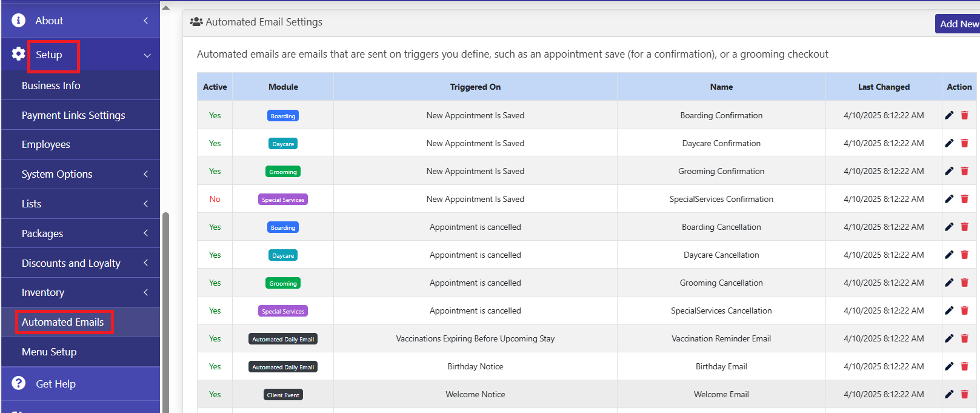Delete the Vaccination Reminder Email
The image size is (980, 413).
click(965, 338)
